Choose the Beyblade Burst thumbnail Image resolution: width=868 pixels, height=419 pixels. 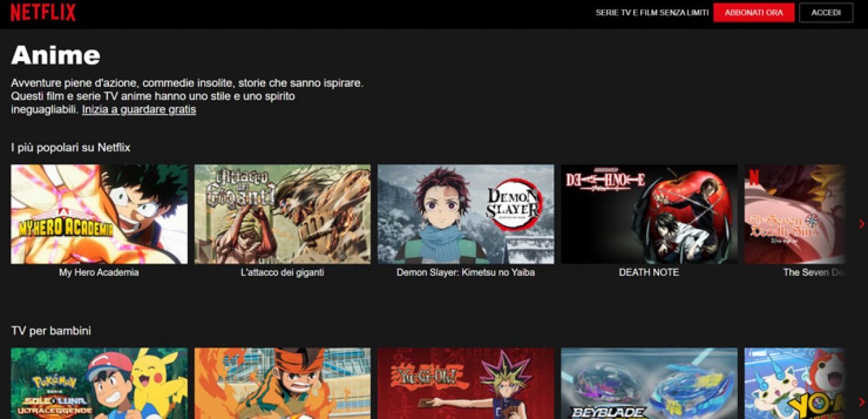click(648, 384)
